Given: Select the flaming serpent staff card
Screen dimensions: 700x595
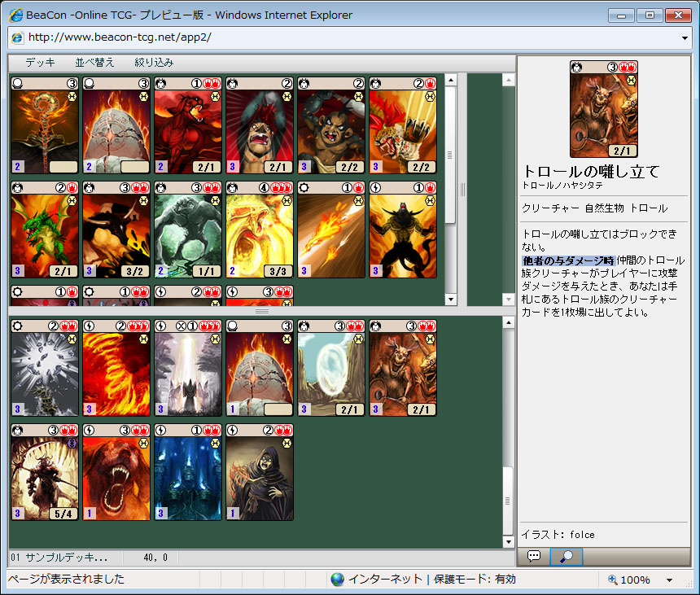Looking at the screenshot, I should coord(45,125).
